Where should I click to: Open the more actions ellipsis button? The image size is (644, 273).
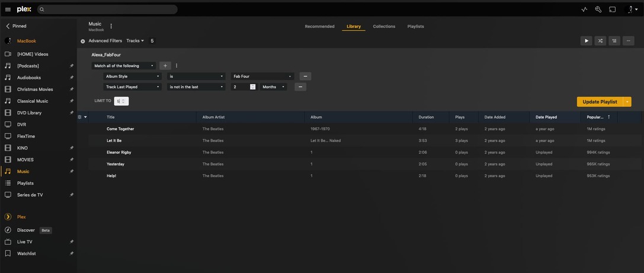[629, 41]
